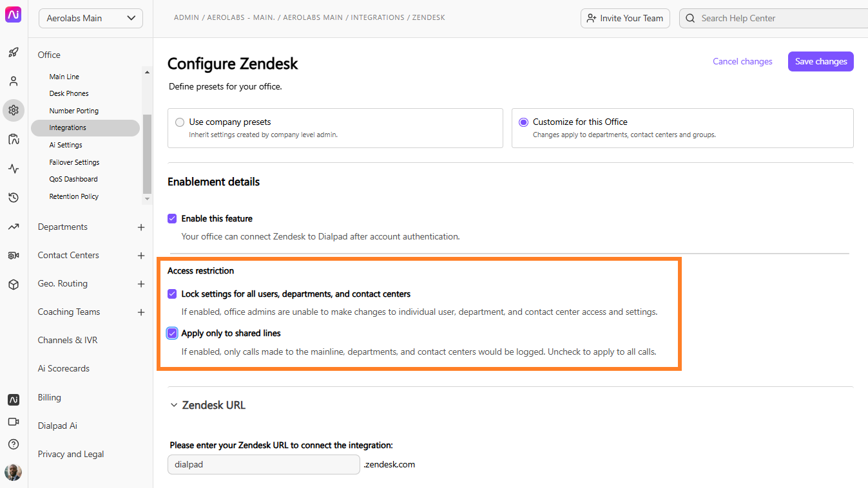
Task: Click the search magnifier icon
Action: (690, 18)
